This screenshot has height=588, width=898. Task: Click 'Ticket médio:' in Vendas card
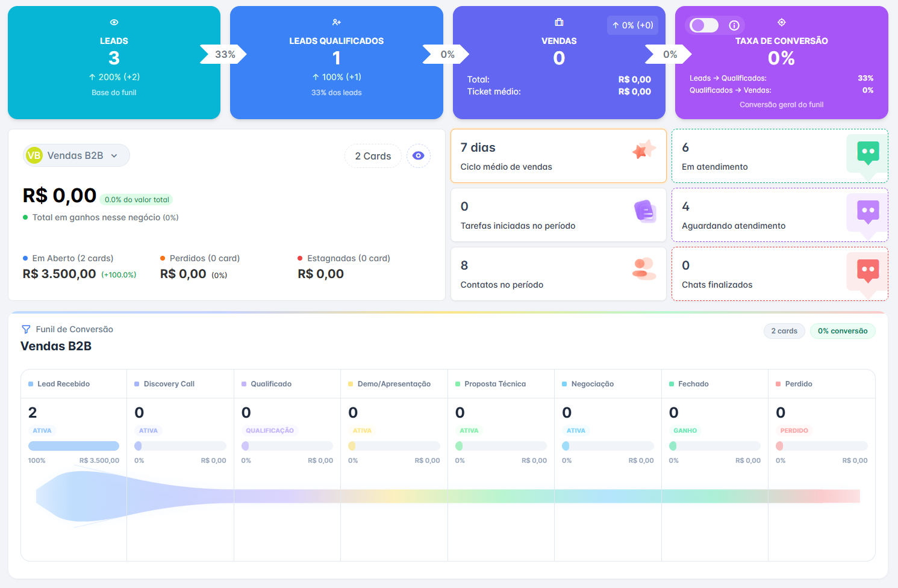tap(494, 91)
